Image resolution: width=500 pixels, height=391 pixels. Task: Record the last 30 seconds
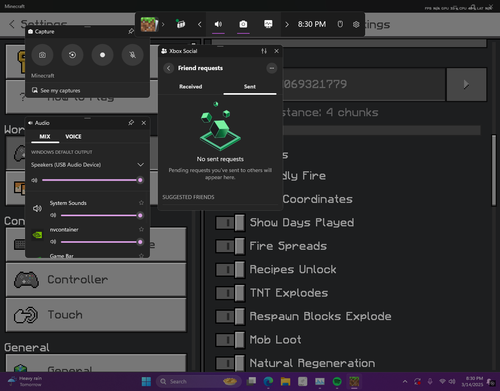[72, 55]
